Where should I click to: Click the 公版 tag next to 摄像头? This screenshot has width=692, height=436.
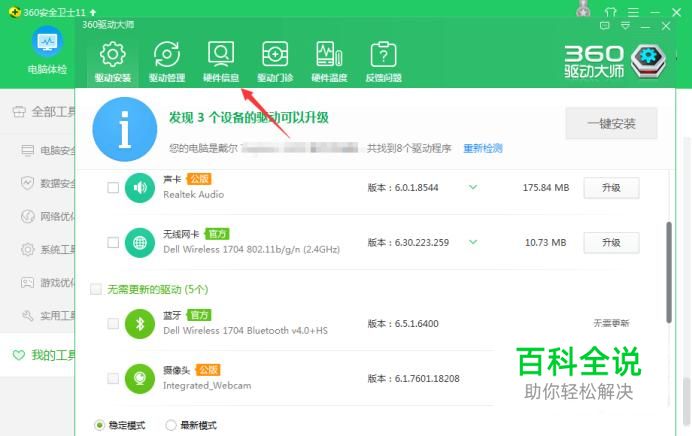pyautogui.click(x=208, y=369)
